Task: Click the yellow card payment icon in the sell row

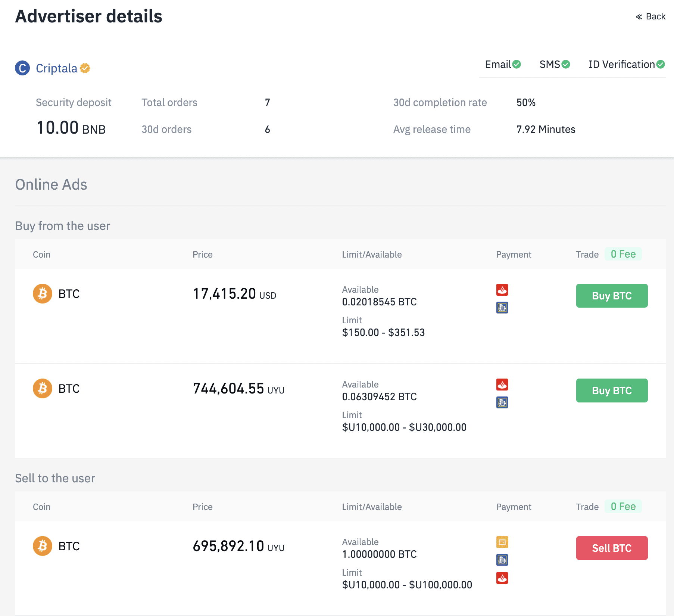Action: coord(503,542)
